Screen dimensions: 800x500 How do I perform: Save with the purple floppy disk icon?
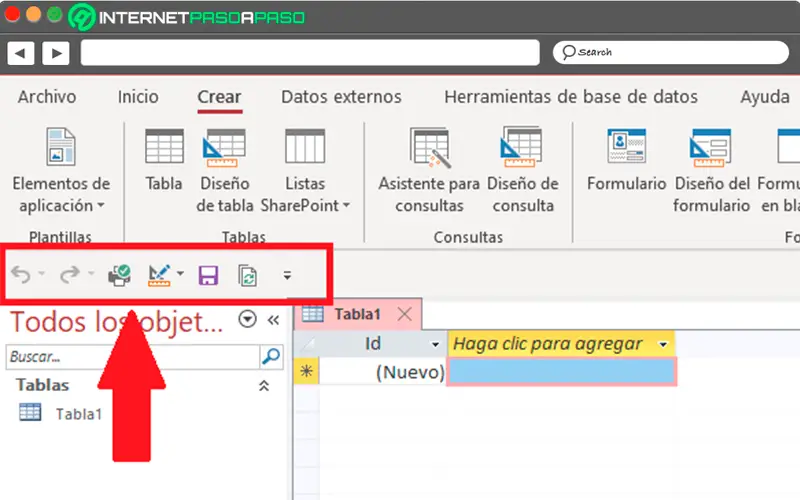[x=208, y=276]
